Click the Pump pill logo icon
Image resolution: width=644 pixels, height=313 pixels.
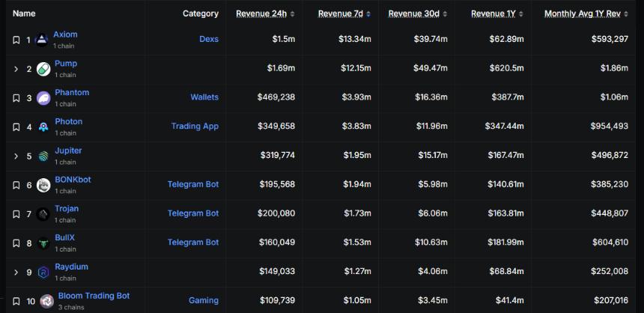coord(43,69)
